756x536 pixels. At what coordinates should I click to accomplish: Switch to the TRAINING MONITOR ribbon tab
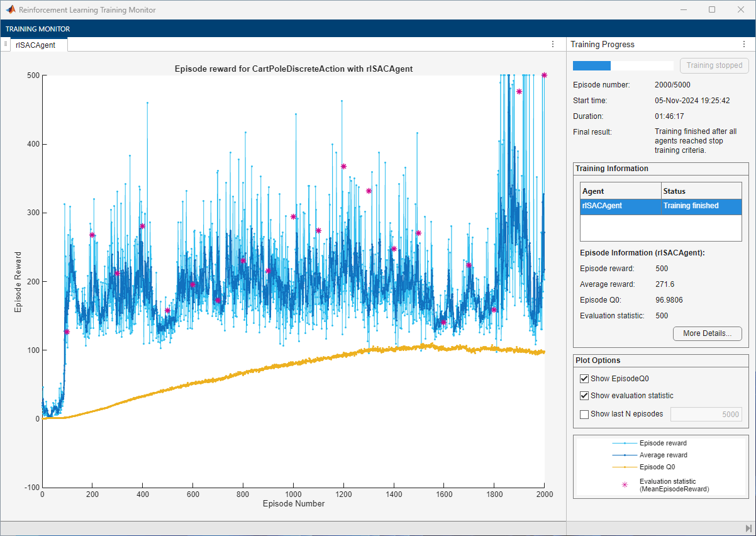coord(38,29)
